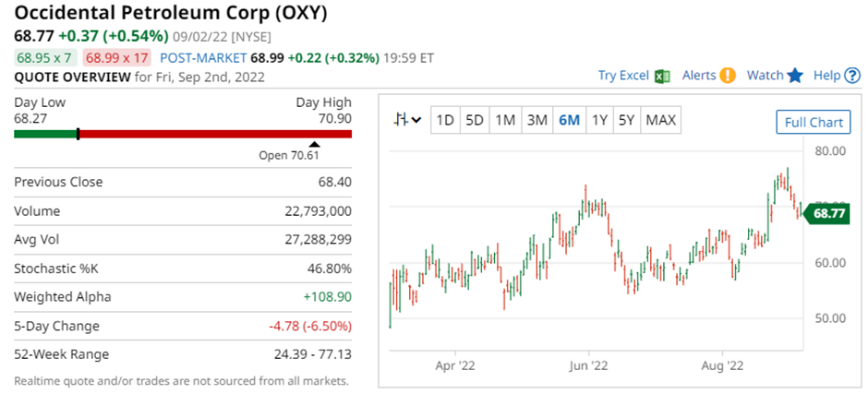This screenshot has height=394, width=868.
Task: Show the 1M chart range
Action: (x=505, y=120)
